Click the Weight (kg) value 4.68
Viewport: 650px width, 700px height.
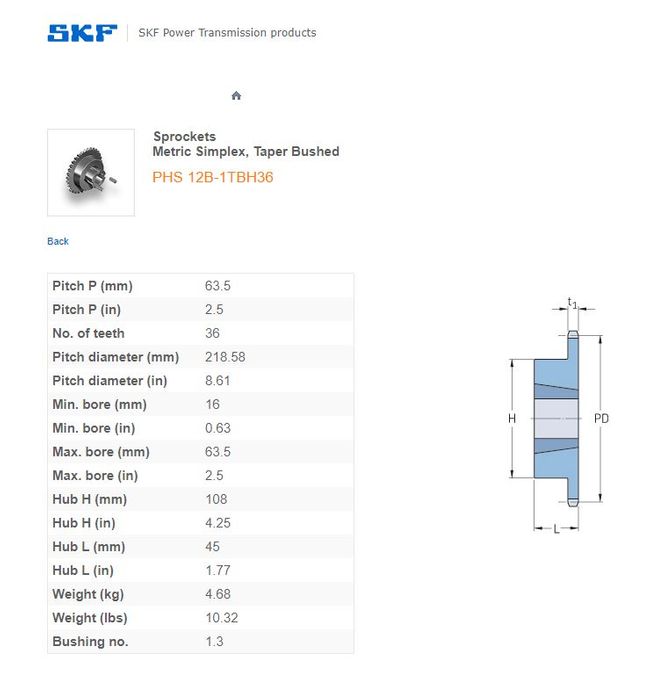click(217, 594)
